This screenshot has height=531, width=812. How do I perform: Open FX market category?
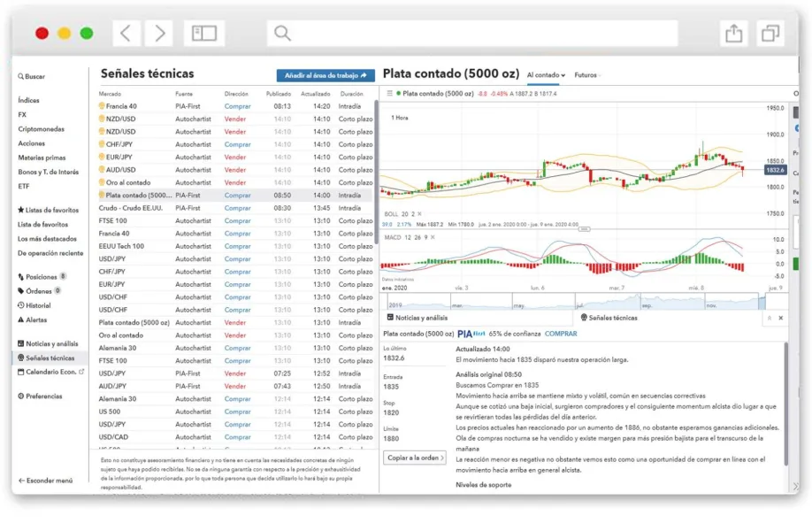tap(22, 114)
